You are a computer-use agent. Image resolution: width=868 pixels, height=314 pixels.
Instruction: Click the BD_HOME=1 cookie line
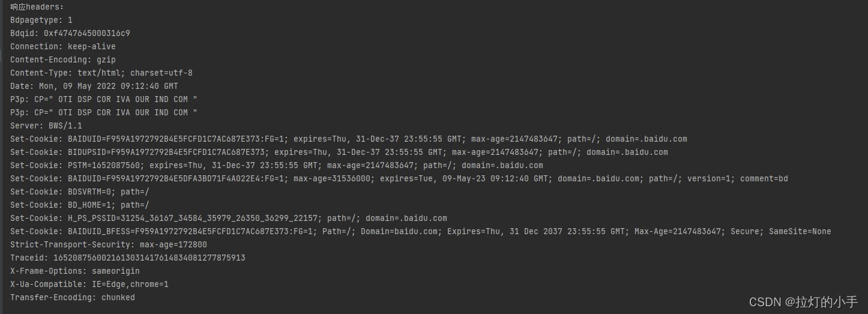[x=79, y=205]
